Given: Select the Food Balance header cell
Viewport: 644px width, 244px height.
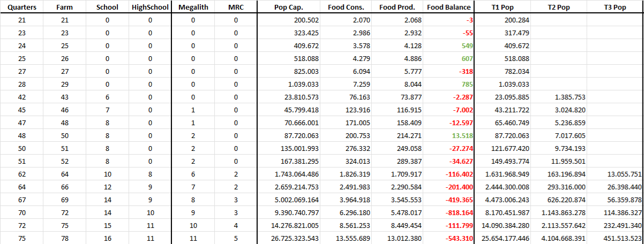Looking at the screenshot, I should 449,7.
